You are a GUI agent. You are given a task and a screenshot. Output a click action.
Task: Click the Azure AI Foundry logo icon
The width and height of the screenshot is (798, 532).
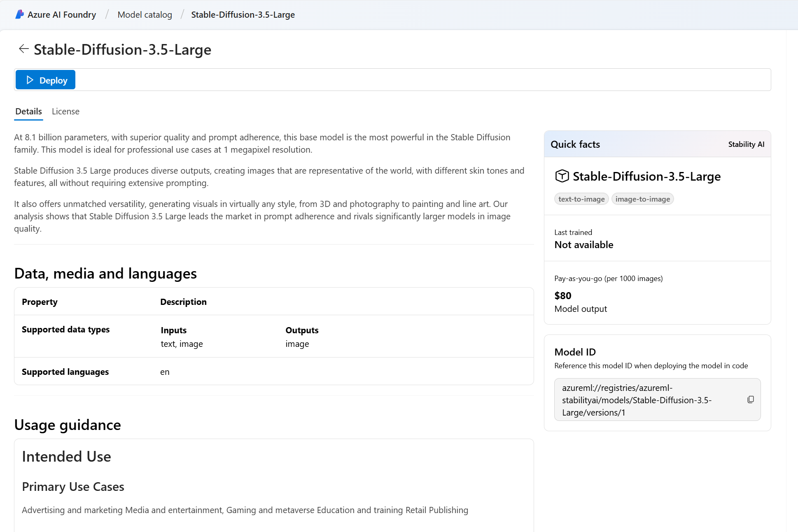[x=19, y=14]
